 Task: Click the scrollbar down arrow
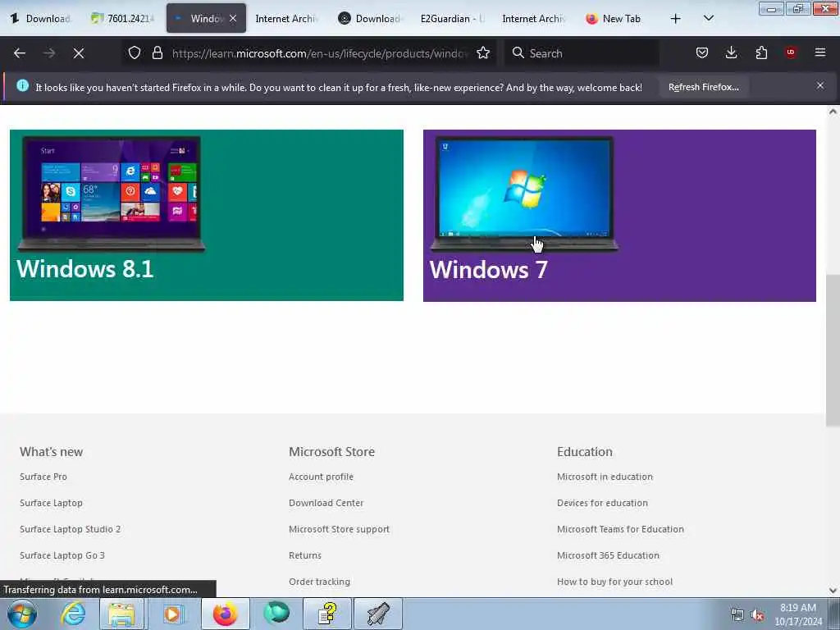click(x=833, y=591)
